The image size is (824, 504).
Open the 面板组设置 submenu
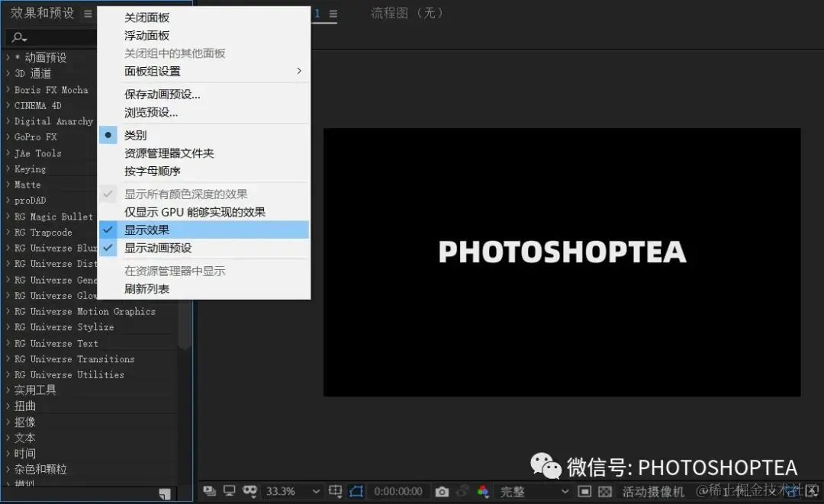[x=204, y=72]
